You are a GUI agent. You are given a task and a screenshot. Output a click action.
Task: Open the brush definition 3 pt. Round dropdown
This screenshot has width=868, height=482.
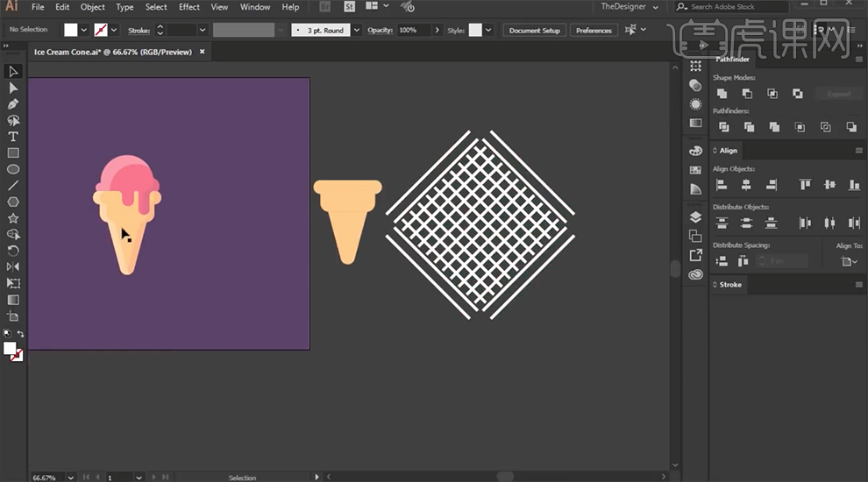356,30
